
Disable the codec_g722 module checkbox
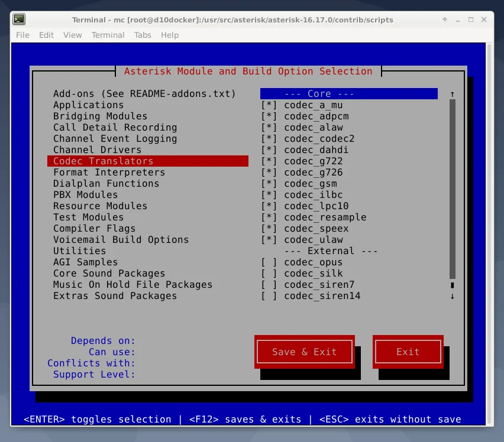[269, 161]
